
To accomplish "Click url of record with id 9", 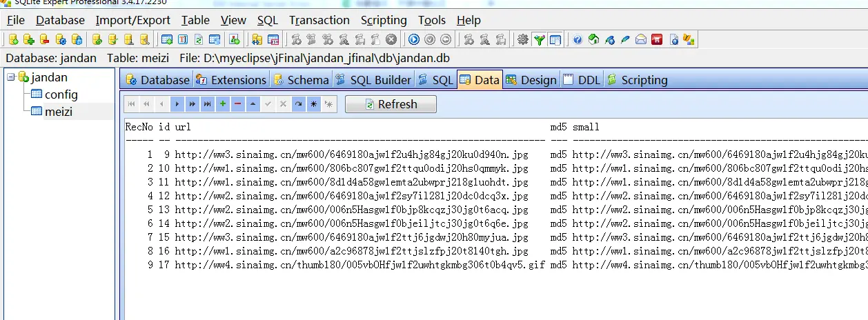I will (x=351, y=154).
